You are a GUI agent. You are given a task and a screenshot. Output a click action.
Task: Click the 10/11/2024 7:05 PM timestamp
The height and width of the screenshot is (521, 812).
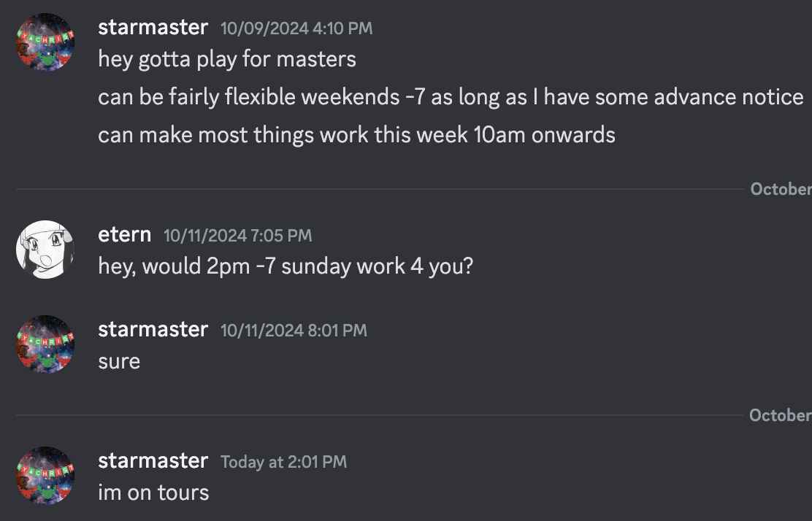tap(237, 236)
